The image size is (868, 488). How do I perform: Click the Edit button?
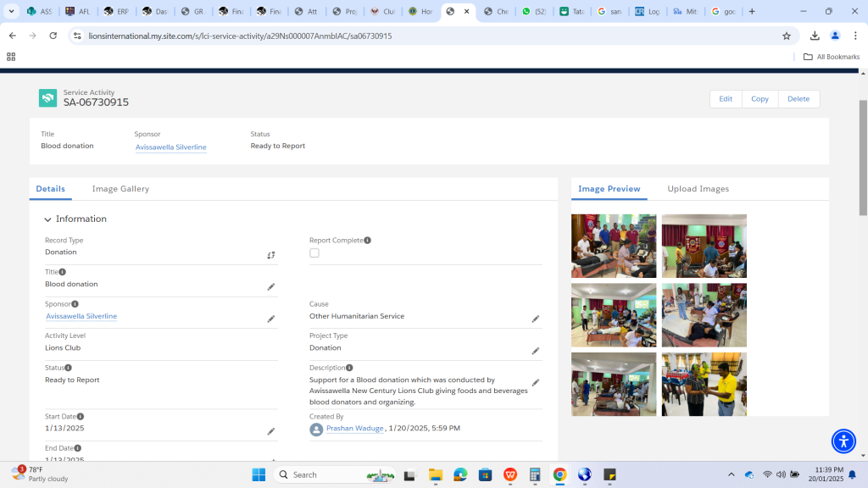coord(726,98)
